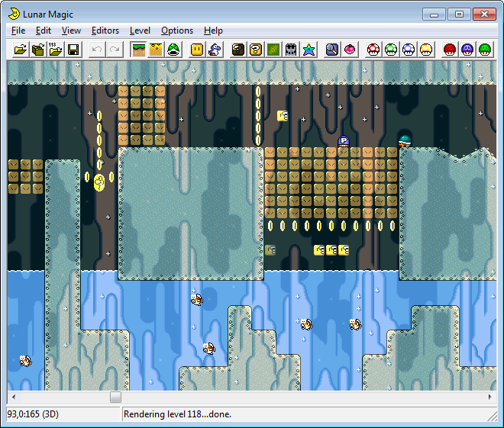
Task: Click the green koopa shell sprite editing icon
Action: click(x=173, y=50)
